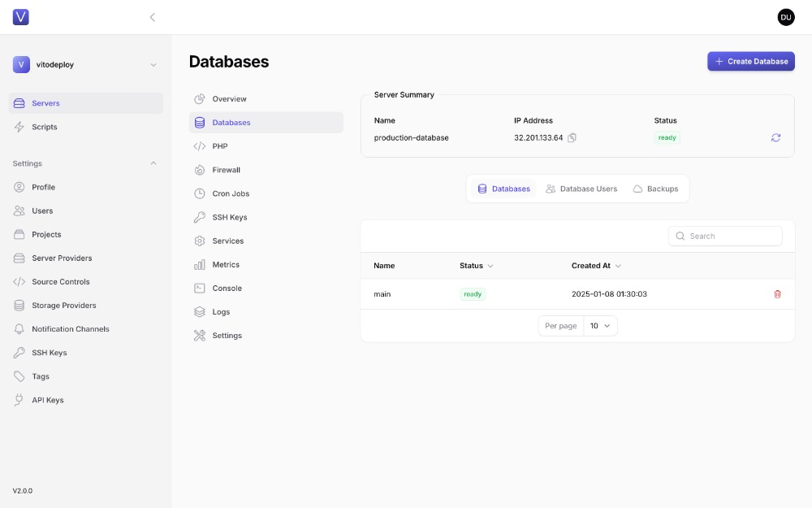Click the 2025-01-08 01:30:03 timestamp
812x508 pixels.
(609, 294)
